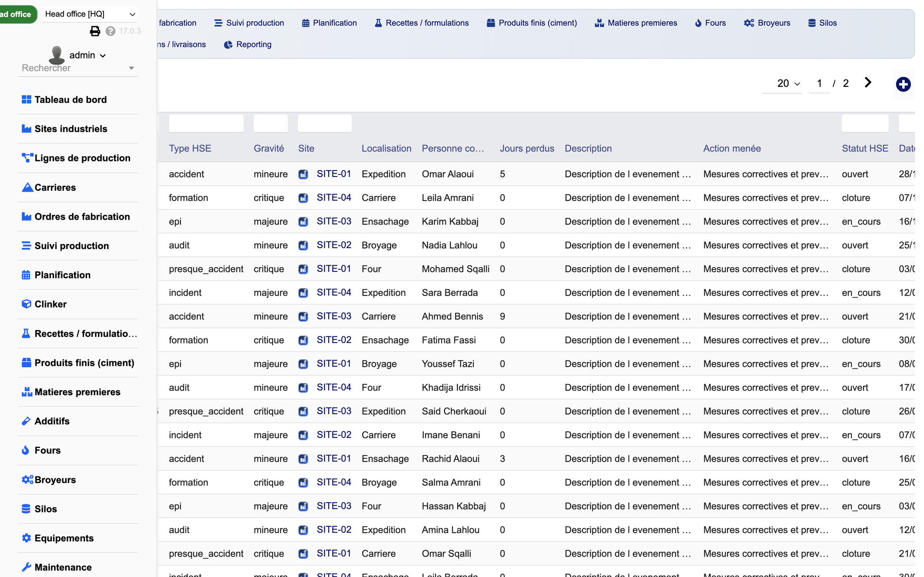This screenshot has height=577, width=924.
Task: Open Fours in top menu
Action: tap(710, 23)
